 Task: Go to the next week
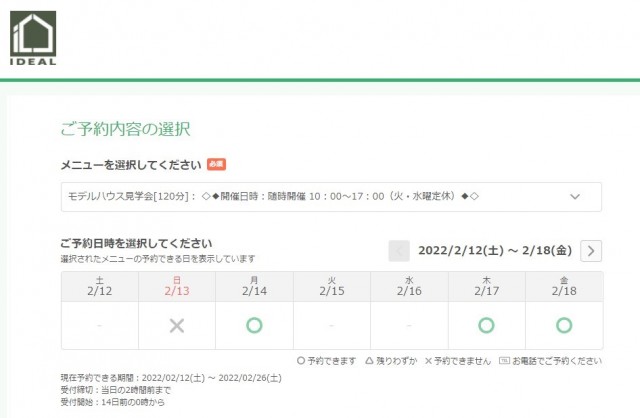(x=591, y=251)
